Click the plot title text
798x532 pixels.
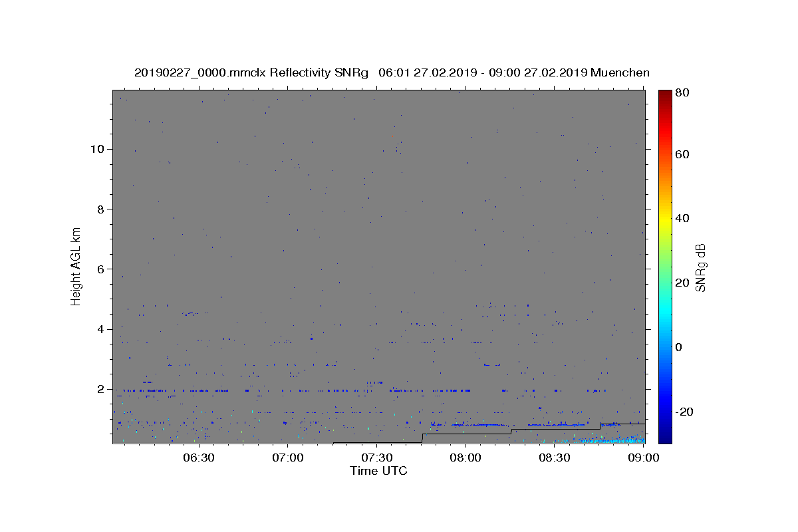(x=392, y=72)
